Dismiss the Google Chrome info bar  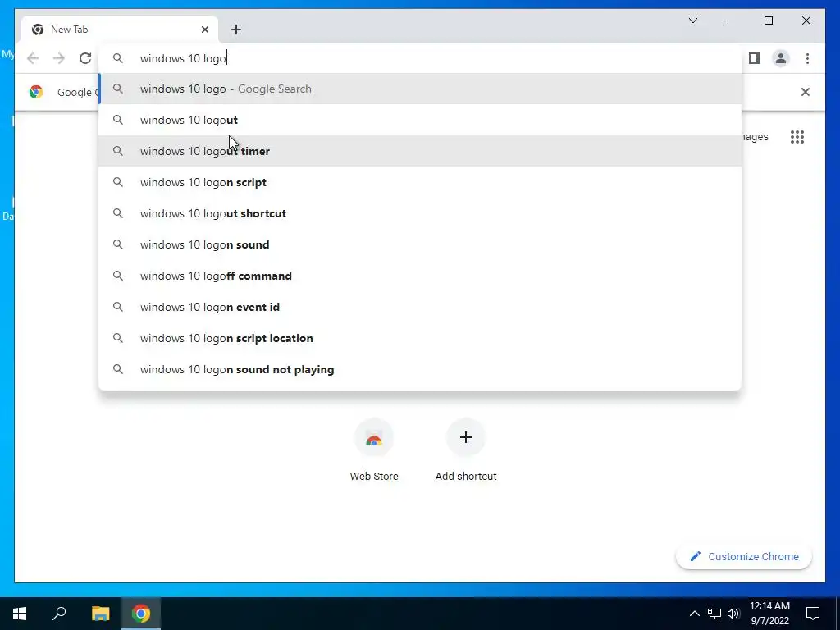(806, 92)
